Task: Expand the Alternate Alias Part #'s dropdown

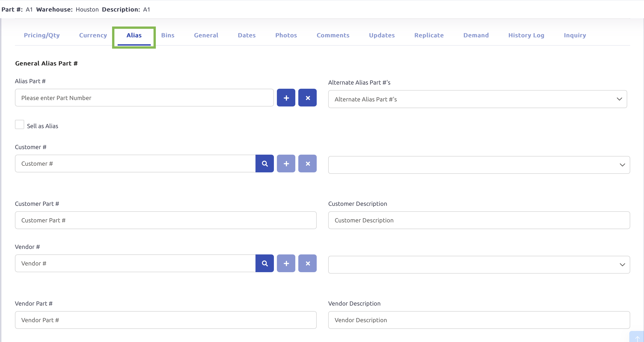Action: click(x=477, y=99)
